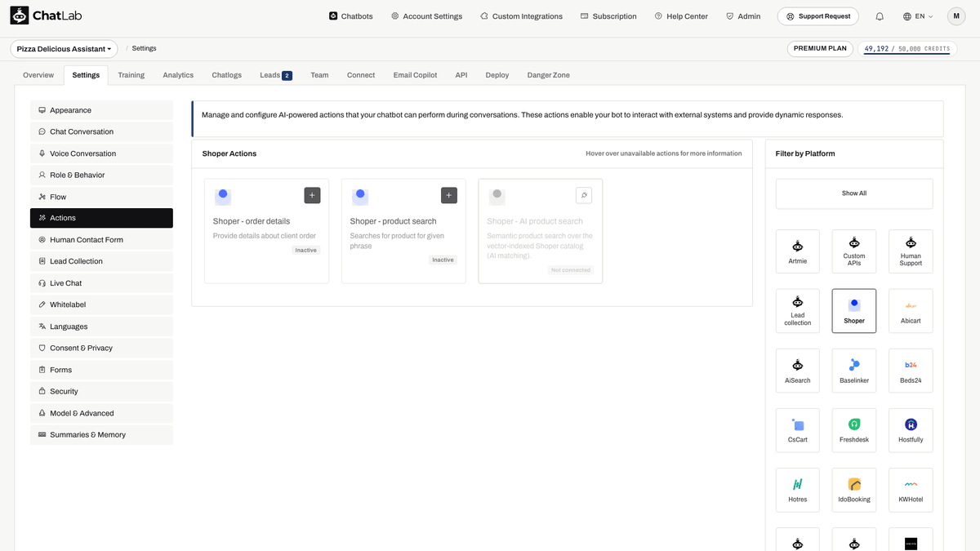Open Model & Advanced in sidebar
Image resolution: width=980 pixels, height=551 pixels.
click(101, 413)
